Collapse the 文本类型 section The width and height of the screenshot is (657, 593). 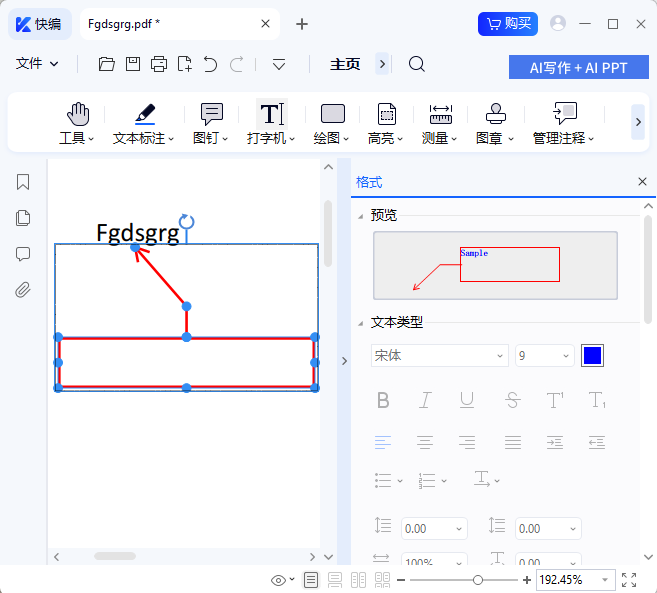361,323
